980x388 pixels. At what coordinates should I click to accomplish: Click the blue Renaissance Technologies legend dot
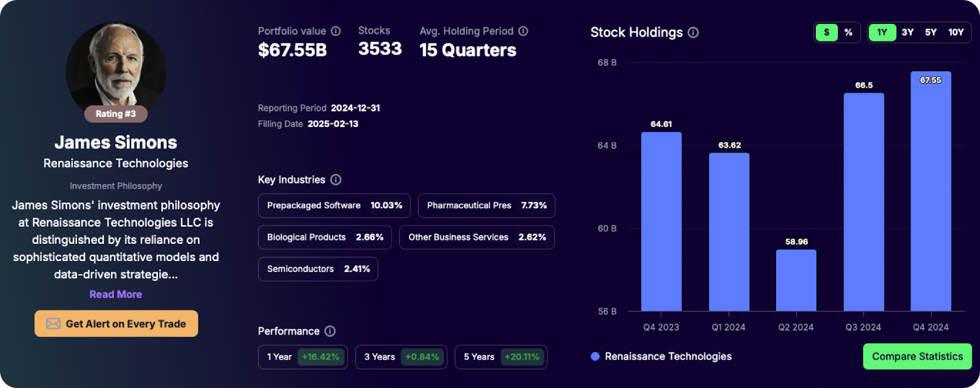(x=595, y=356)
